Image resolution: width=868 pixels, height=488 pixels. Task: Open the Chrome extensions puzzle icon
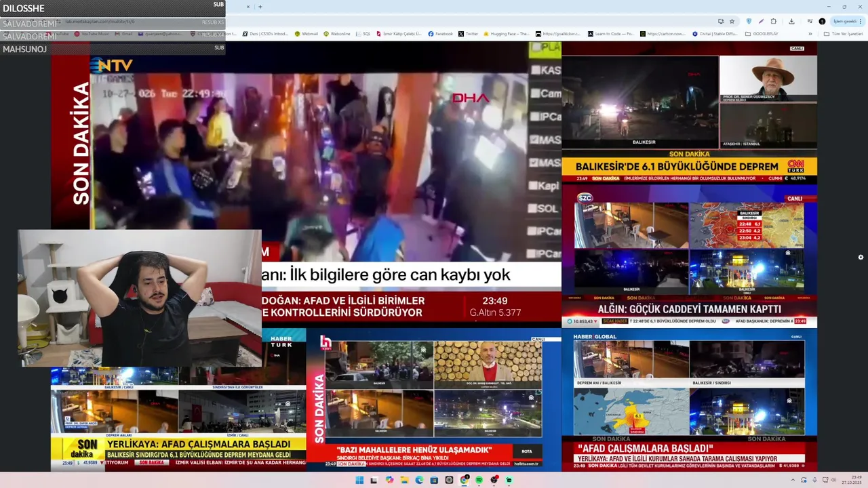point(773,21)
